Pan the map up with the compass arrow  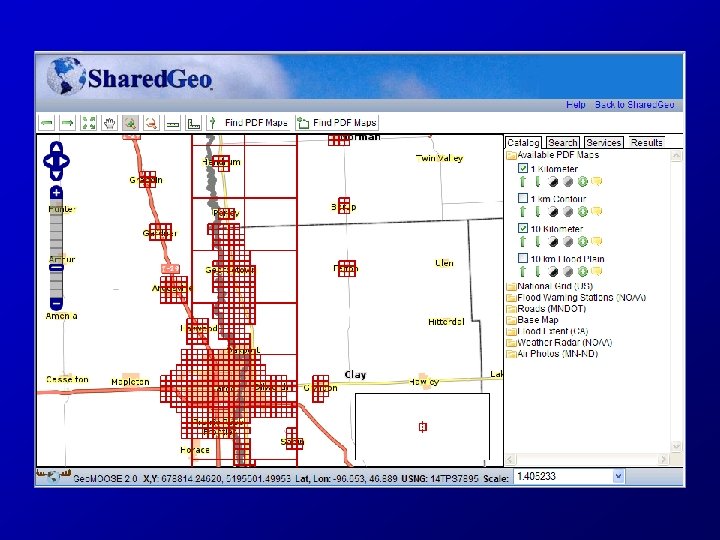coord(56,147)
